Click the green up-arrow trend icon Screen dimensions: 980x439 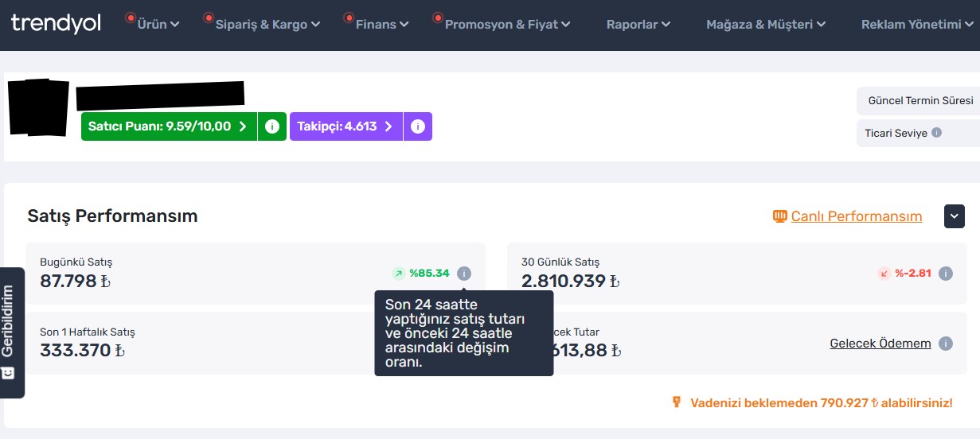coord(398,274)
